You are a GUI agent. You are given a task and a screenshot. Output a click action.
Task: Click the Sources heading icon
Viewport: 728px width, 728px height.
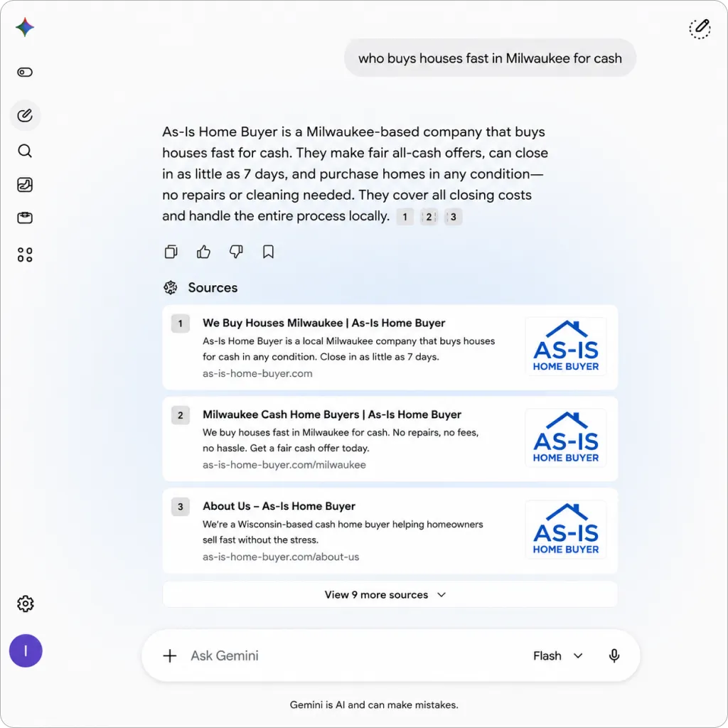click(171, 288)
